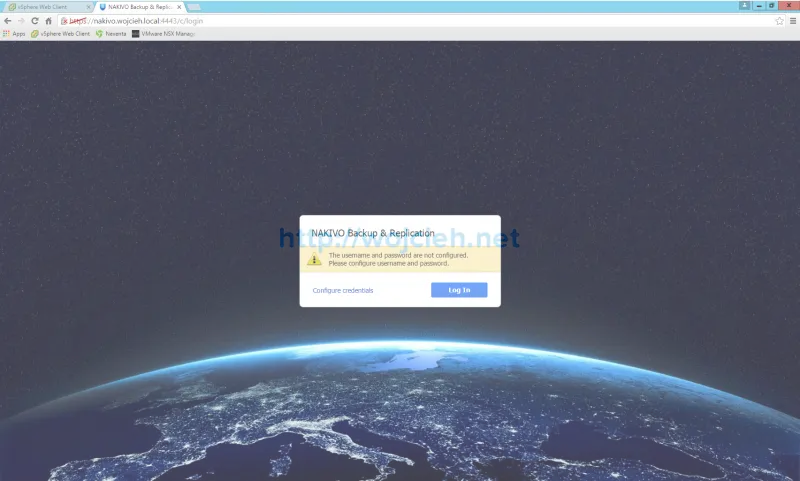Switch to the vSphere Web Client tab
Viewport: 800px width, 481px height.
pos(45,7)
